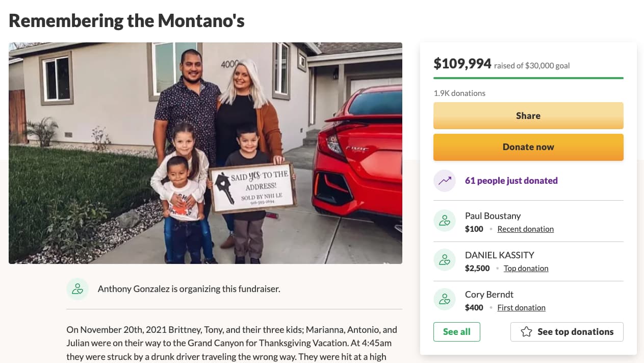Image resolution: width=644 pixels, height=363 pixels.
Task: Follow the First donation link
Action: click(x=521, y=308)
